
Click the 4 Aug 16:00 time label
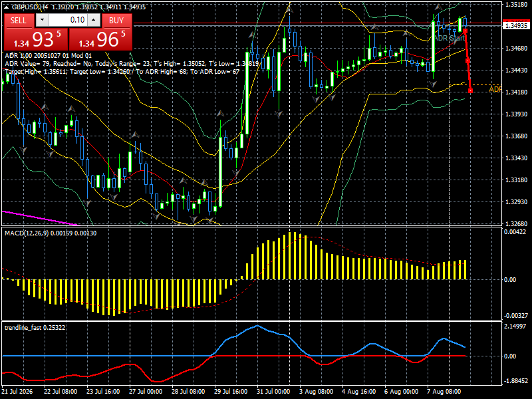(x=358, y=391)
